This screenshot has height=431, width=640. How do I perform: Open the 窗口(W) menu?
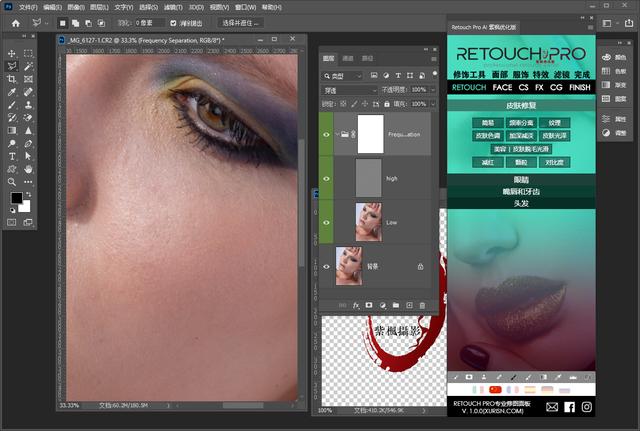[245, 7]
